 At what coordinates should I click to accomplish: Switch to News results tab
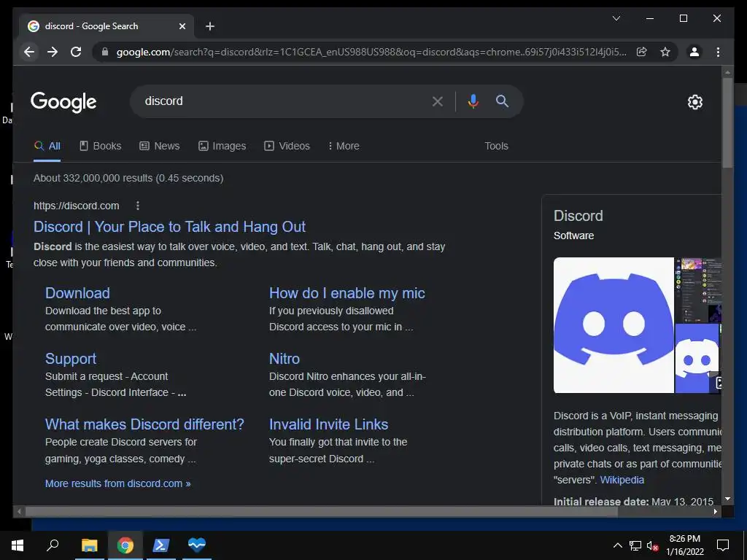[x=159, y=146]
